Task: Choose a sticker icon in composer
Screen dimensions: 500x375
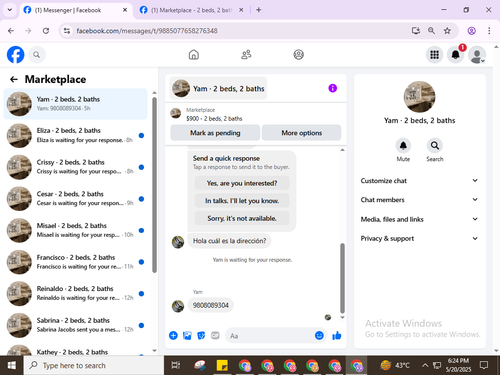Action: click(201, 335)
